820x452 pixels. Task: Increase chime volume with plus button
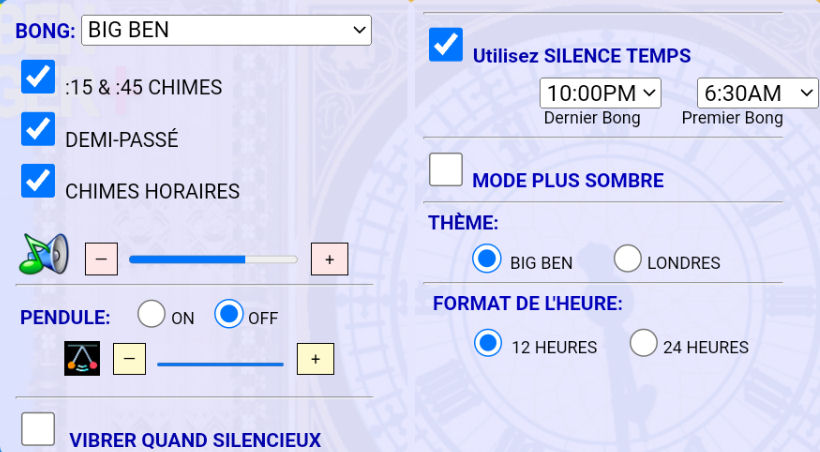[329, 259]
